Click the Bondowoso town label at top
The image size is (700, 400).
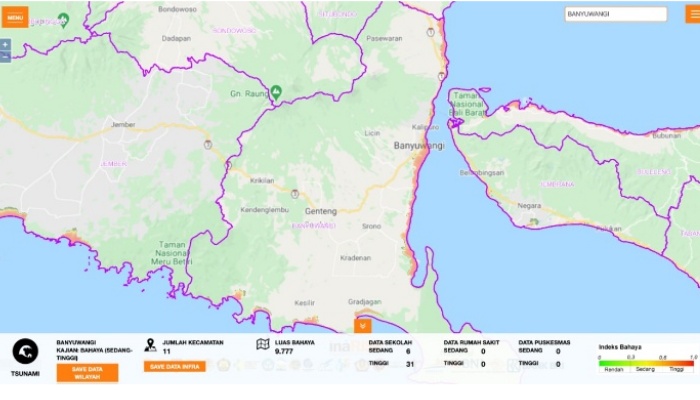(x=177, y=8)
